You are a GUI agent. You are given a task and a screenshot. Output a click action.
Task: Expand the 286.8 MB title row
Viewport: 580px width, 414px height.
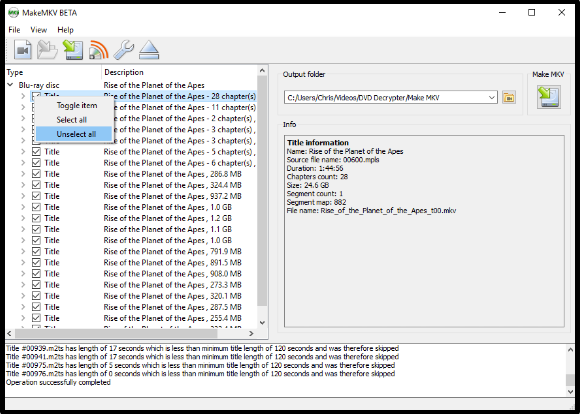pyautogui.click(x=23, y=174)
